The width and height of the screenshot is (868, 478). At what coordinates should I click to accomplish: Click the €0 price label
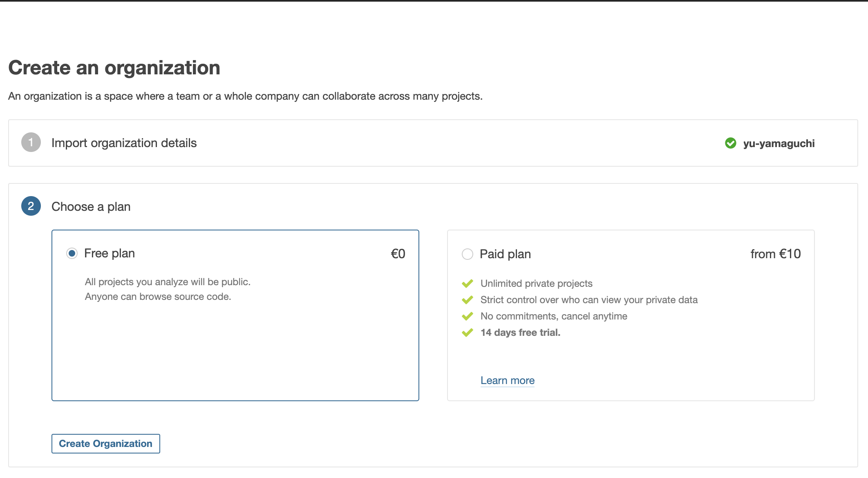point(398,253)
